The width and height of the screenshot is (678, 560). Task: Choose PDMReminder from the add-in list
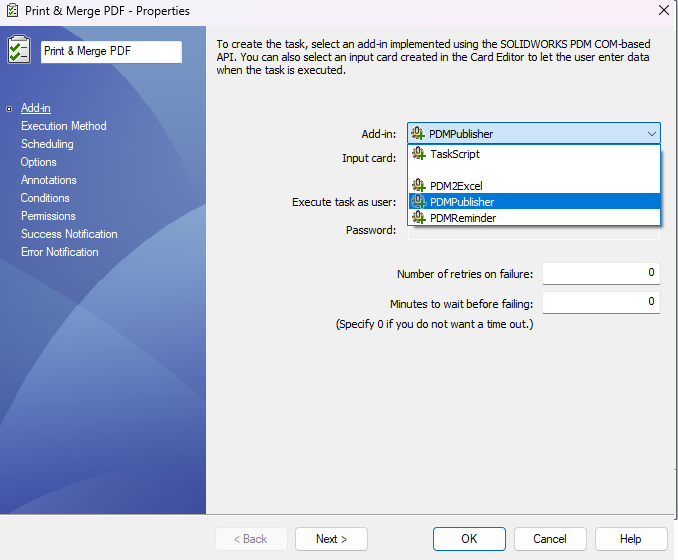534,218
